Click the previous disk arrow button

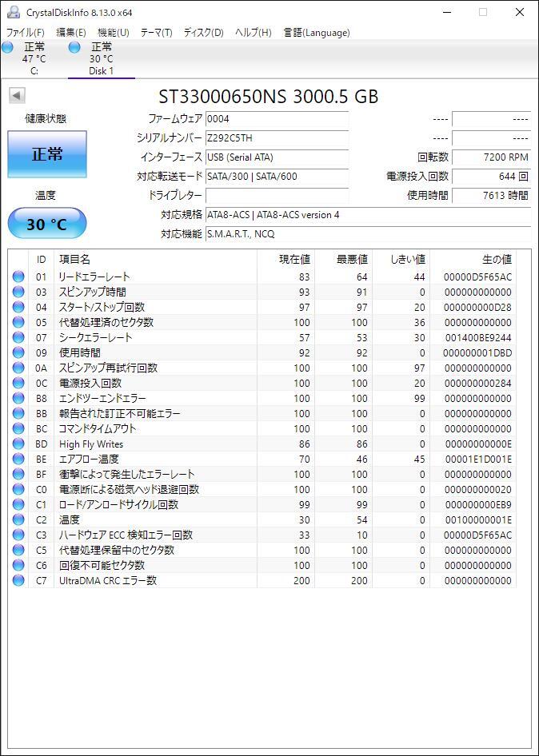pos(17,95)
